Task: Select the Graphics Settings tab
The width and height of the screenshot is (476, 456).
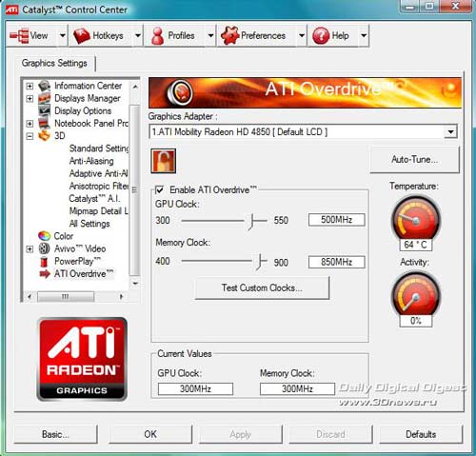Action: pyautogui.click(x=54, y=63)
